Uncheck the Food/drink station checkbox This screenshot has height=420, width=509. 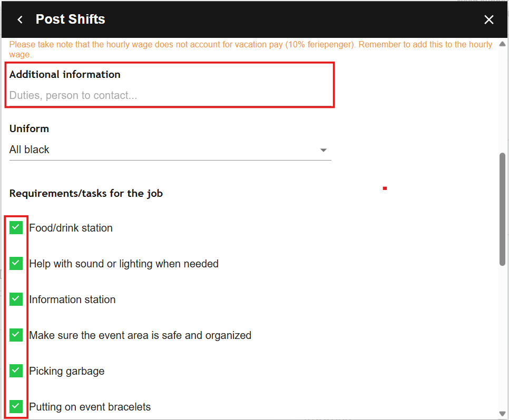(x=16, y=227)
